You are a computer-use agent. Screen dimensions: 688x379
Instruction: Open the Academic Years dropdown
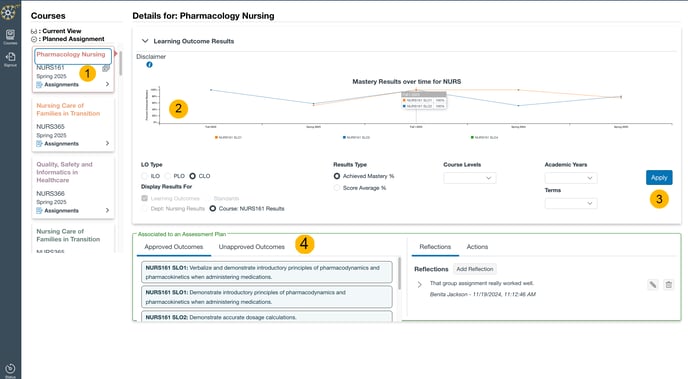point(571,178)
